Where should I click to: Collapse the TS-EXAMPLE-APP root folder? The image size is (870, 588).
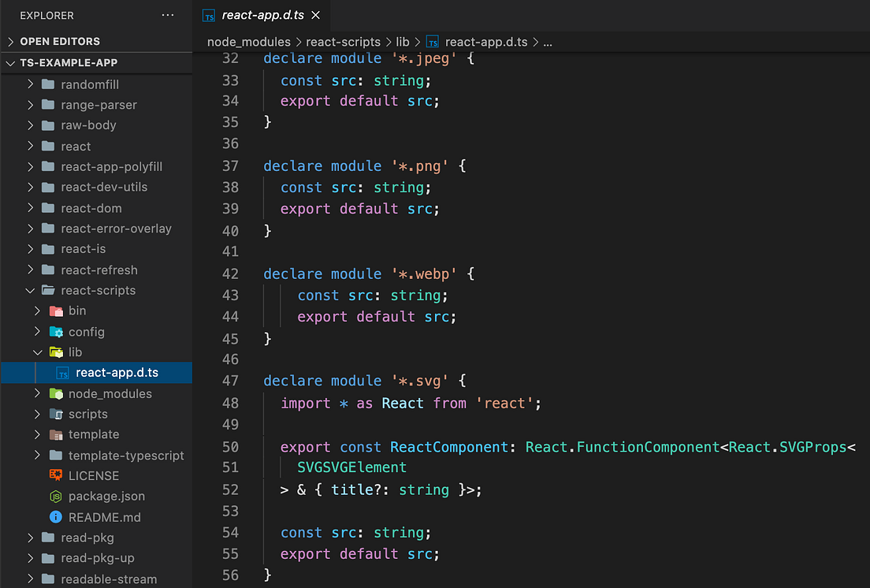click(10, 63)
